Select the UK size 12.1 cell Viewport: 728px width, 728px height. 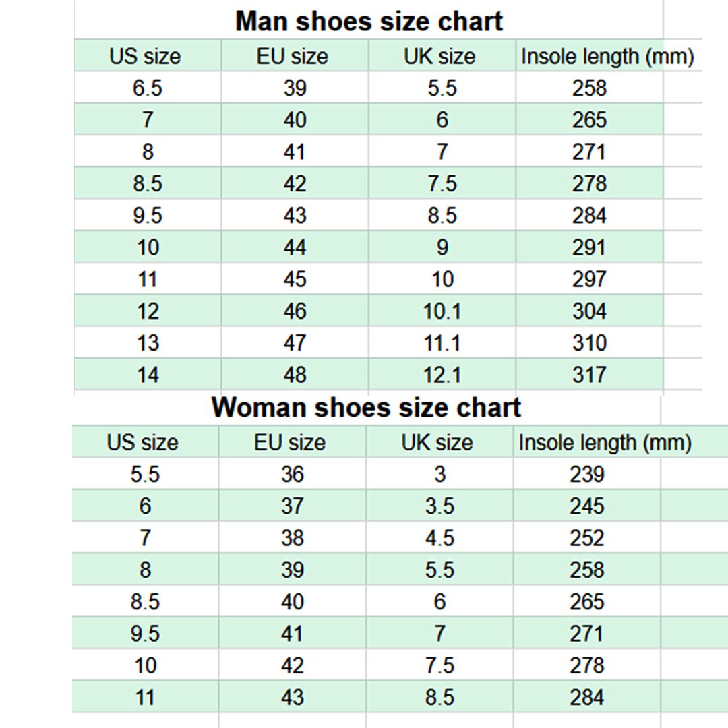(x=442, y=375)
